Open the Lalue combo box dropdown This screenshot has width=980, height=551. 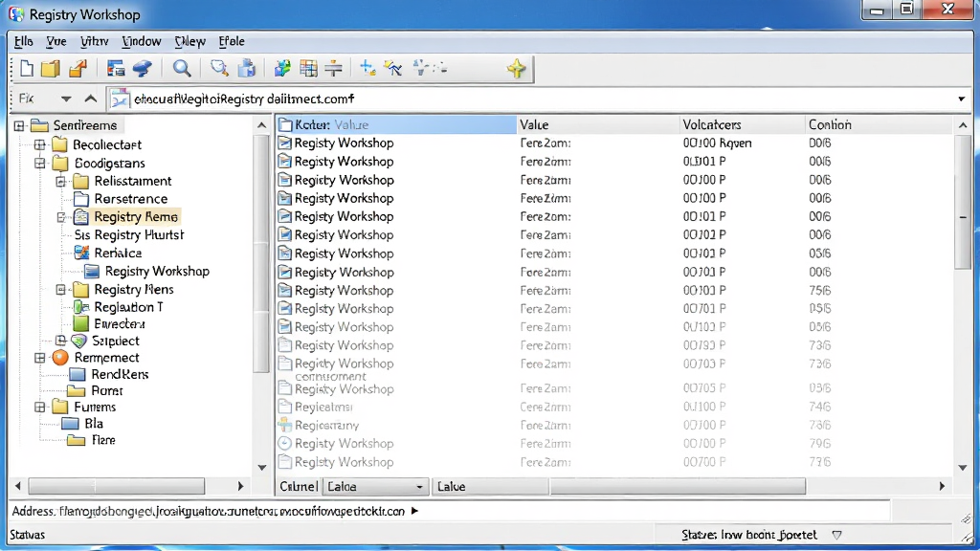pyautogui.click(x=419, y=487)
